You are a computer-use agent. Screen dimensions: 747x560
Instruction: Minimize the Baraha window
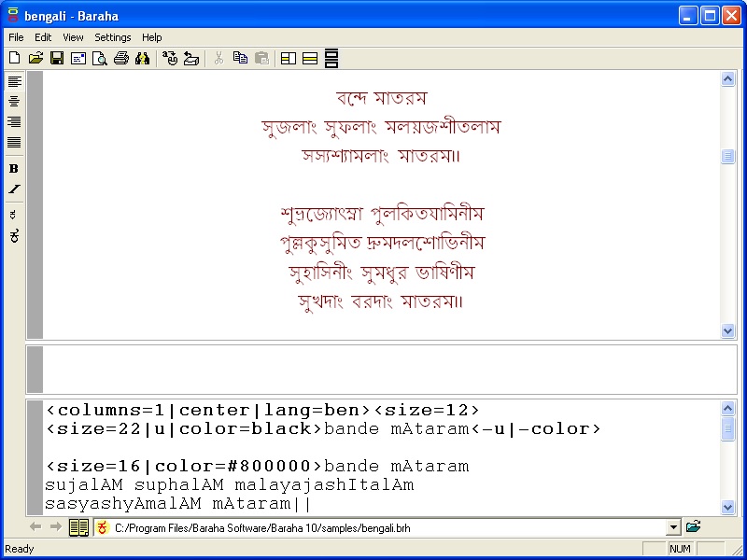688,16
